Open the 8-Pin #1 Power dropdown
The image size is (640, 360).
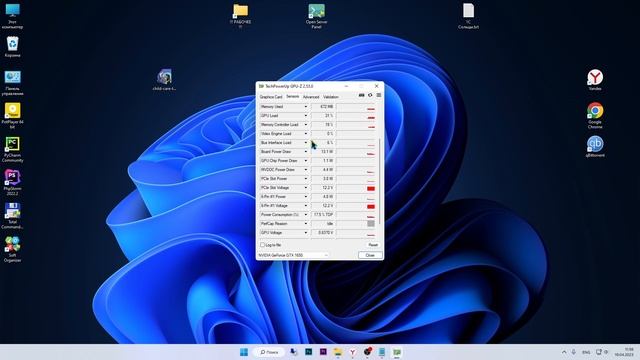click(x=306, y=197)
